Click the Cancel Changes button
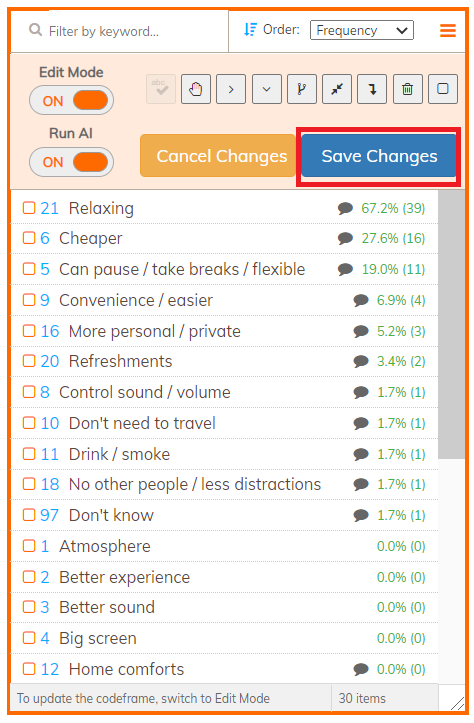The height and width of the screenshot is (723, 474). click(x=218, y=156)
